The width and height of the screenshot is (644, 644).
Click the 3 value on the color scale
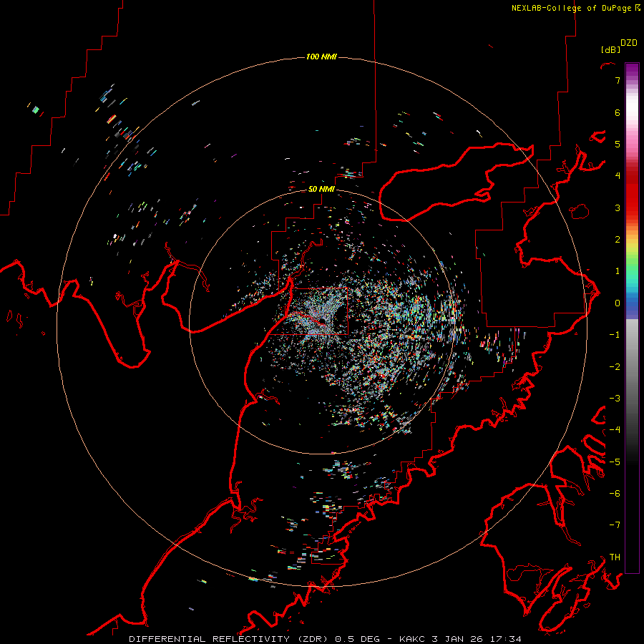point(618,208)
